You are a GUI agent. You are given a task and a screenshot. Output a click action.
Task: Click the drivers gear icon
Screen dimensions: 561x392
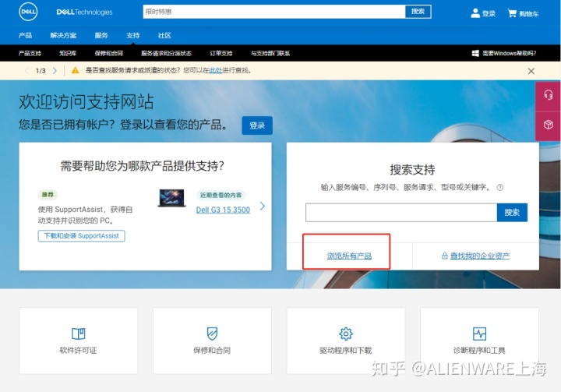pos(346,334)
